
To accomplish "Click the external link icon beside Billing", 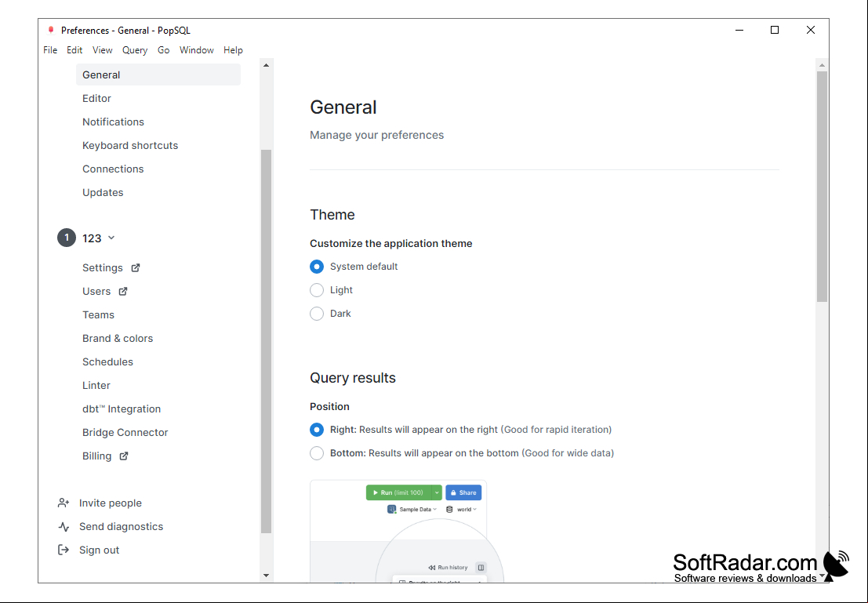I will pos(124,456).
